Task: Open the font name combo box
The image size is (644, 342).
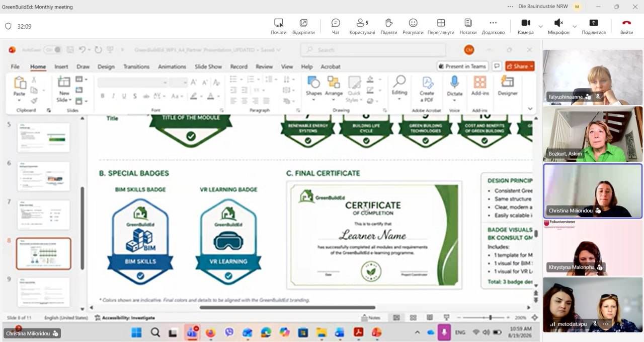Action: pos(132,83)
